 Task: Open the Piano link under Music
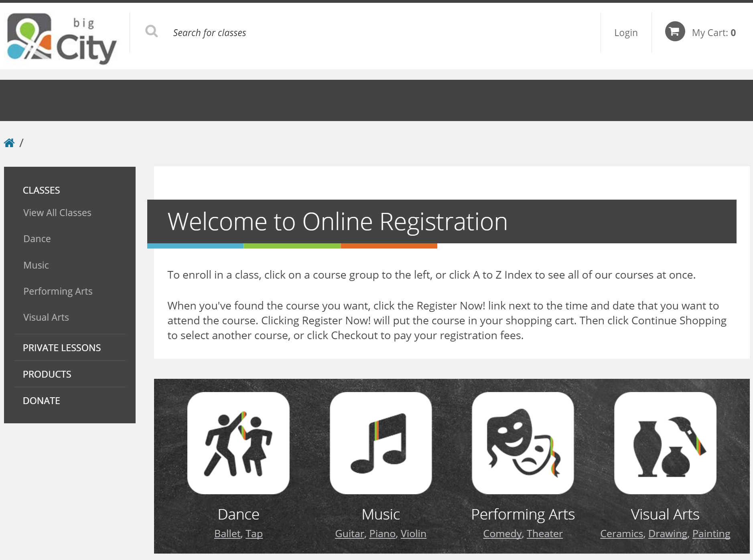click(x=382, y=534)
